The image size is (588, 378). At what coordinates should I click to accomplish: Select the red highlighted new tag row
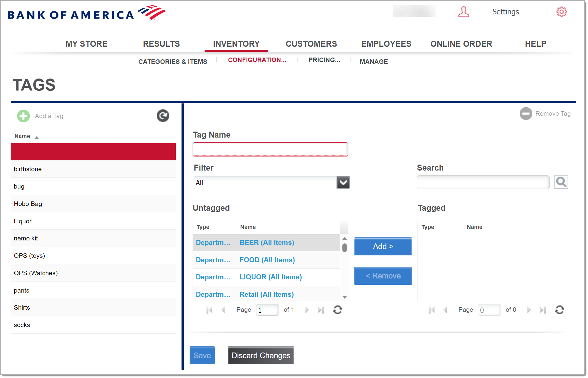click(93, 152)
